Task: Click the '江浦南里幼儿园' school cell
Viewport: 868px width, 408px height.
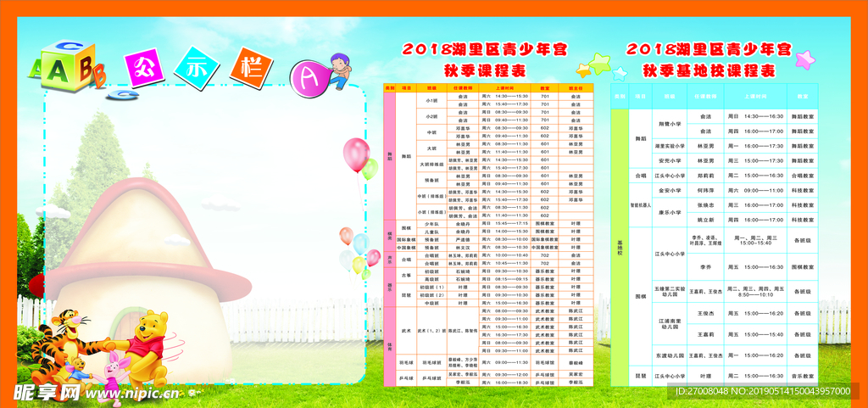Action: 670,324
